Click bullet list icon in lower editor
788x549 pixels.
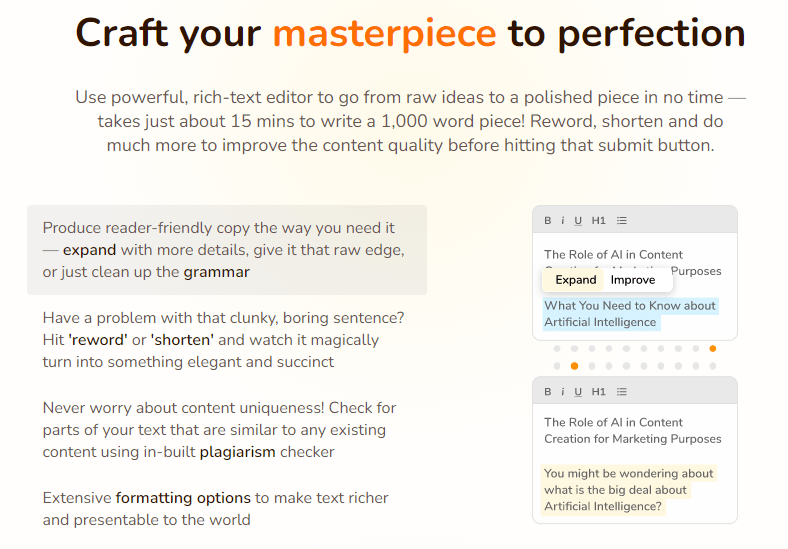pyautogui.click(x=621, y=391)
